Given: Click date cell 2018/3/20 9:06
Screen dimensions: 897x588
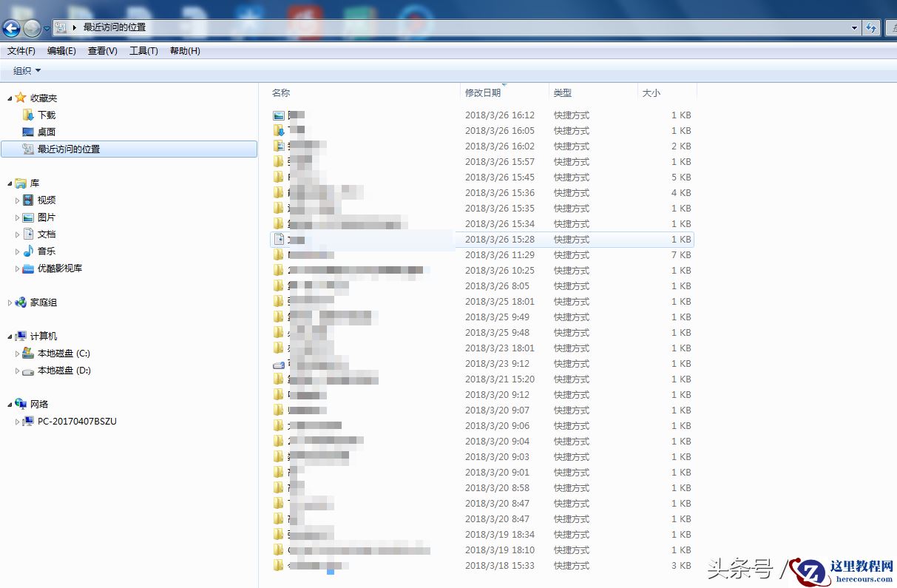Looking at the screenshot, I should coord(497,426).
